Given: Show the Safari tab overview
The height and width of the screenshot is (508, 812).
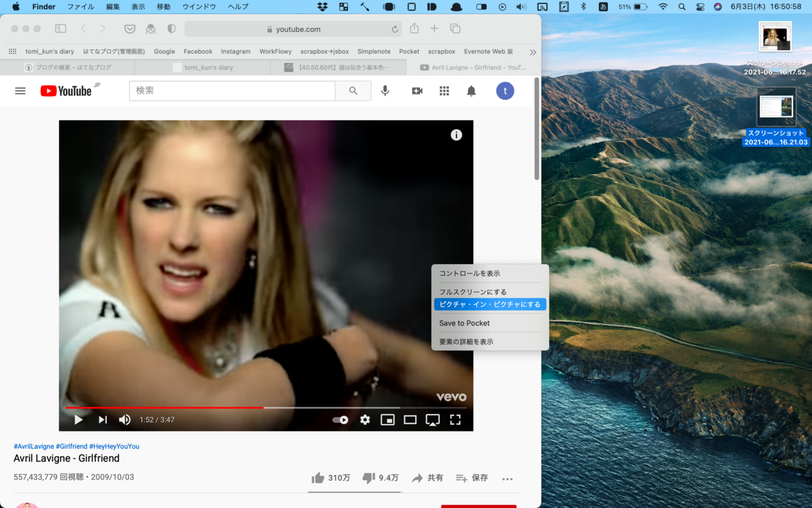Looking at the screenshot, I should pos(455,28).
